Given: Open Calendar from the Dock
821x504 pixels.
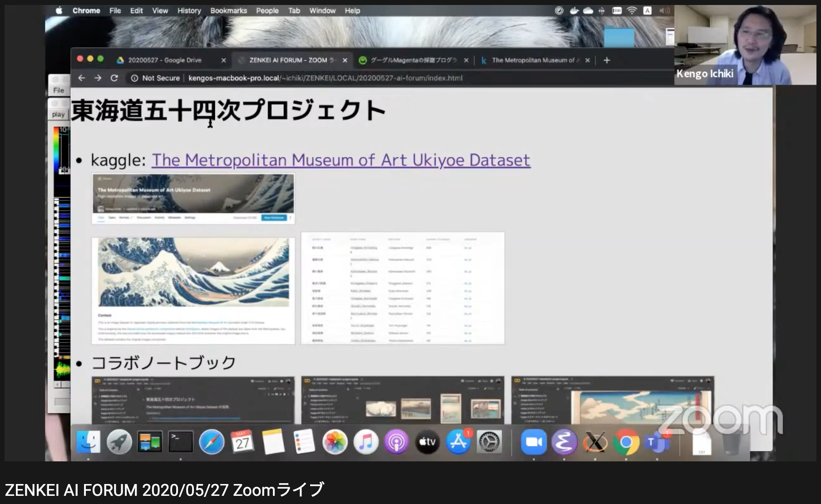Looking at the screenshot, I should tap(242, 442).
